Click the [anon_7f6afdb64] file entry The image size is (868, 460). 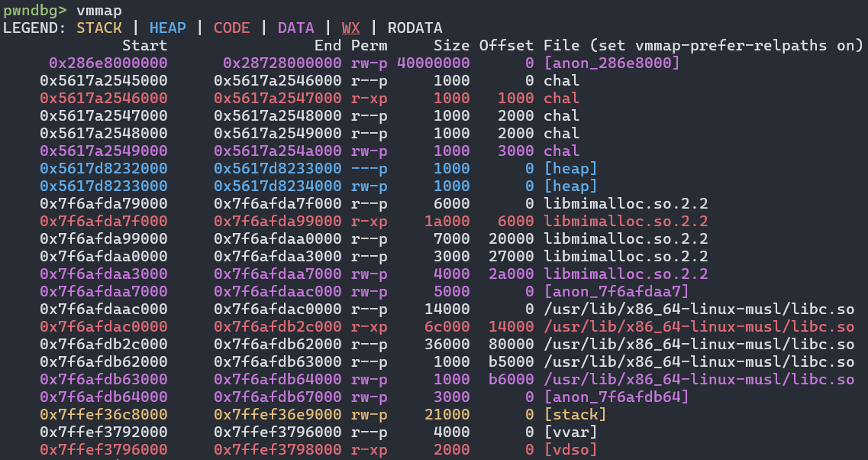(x=616, y=397)
